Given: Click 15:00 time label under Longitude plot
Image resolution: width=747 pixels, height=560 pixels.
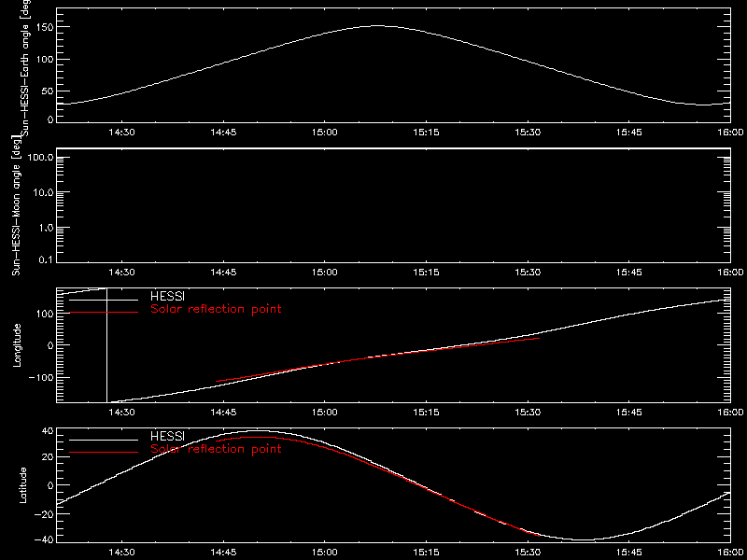Looking at the screenshot, I should pos(324,412).
